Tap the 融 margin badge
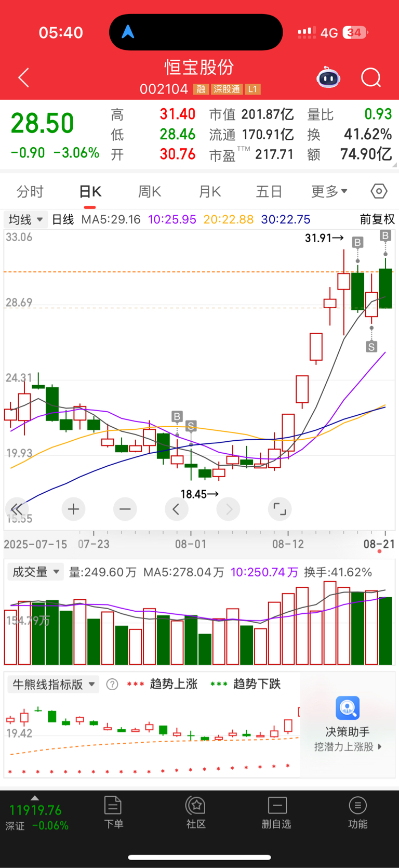 pyautogui.click(x=201, y=89)
